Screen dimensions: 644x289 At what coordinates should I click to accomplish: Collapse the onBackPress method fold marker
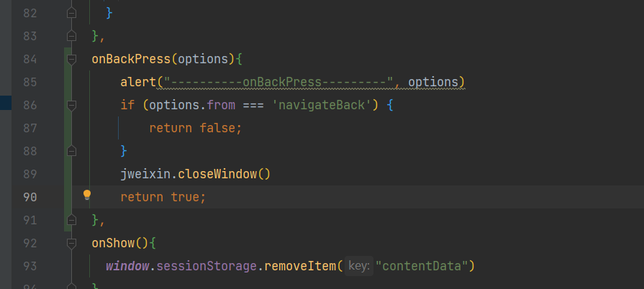(71, 60)
